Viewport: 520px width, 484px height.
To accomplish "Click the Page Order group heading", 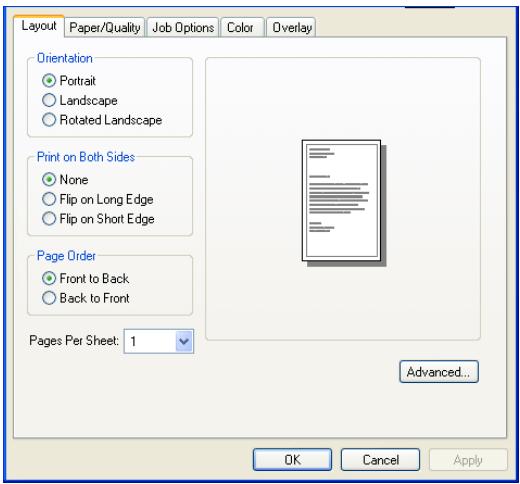I will point(66,256).
